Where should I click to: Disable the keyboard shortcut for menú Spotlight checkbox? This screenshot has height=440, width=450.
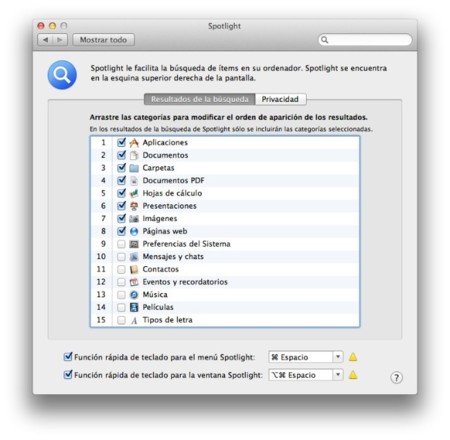(x=68, y=357)
